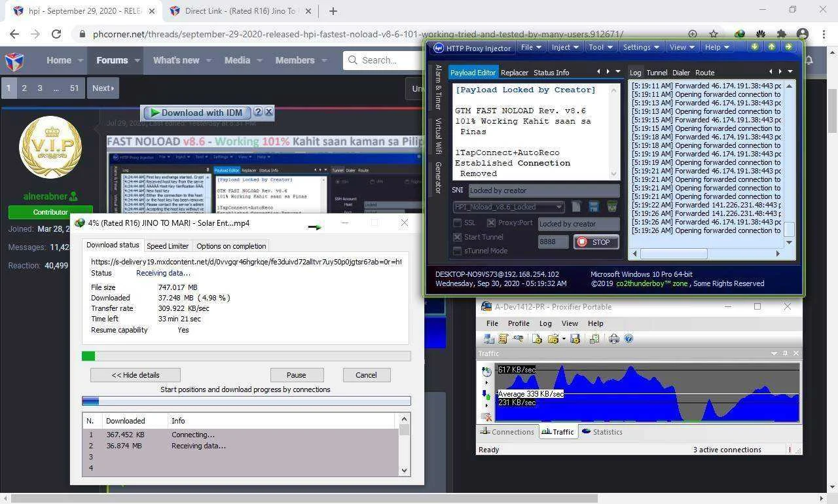838x504 pixels.
Task: Click the Proxifier save profile disk icon
Action: [575, 338]
